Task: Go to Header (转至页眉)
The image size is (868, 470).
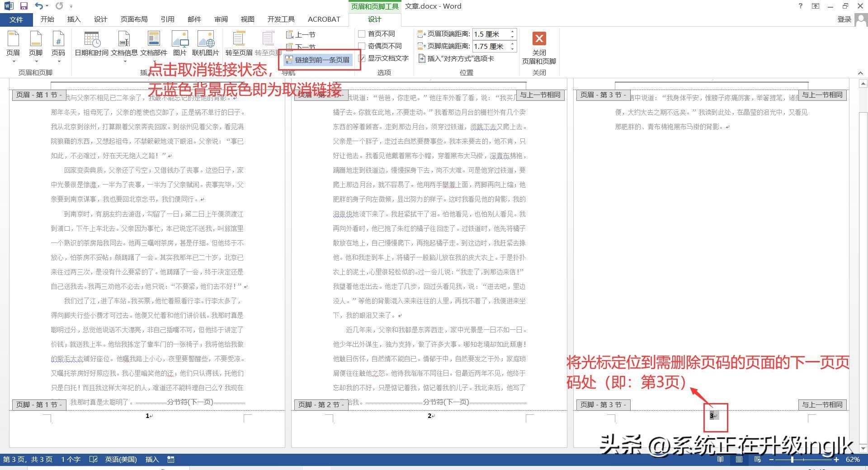Action: [239, 44]
